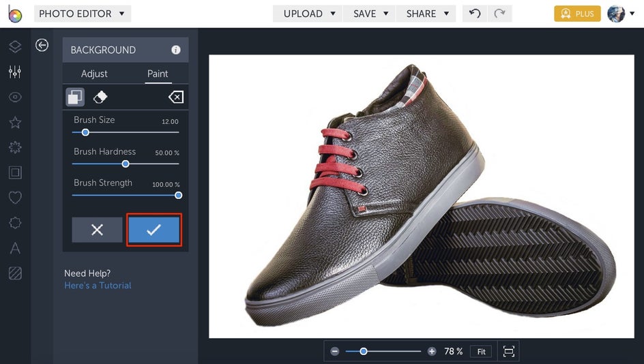This screenshot has height=364, width=644.
Task: Toggle the fullscreen icon
Action: (x=509, y=351)
